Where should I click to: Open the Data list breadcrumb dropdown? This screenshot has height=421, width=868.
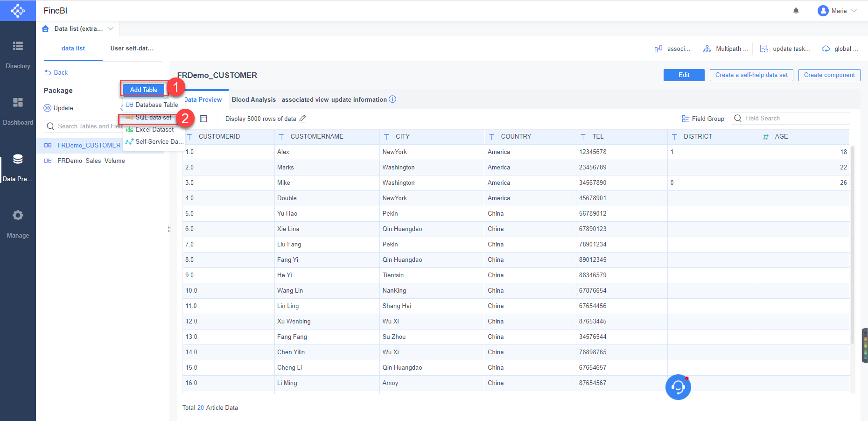click(x=111, y=28)
